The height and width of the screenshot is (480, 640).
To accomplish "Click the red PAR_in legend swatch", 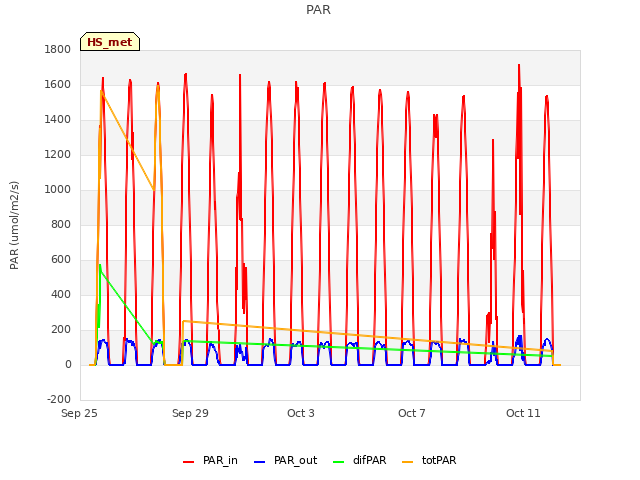I will [189, 462].
